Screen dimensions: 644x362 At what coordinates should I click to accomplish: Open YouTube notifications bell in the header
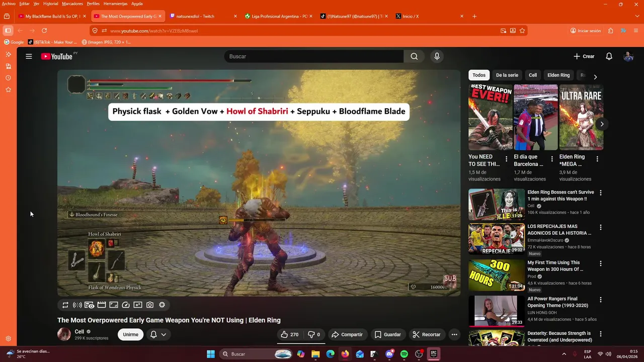(609, 56)
